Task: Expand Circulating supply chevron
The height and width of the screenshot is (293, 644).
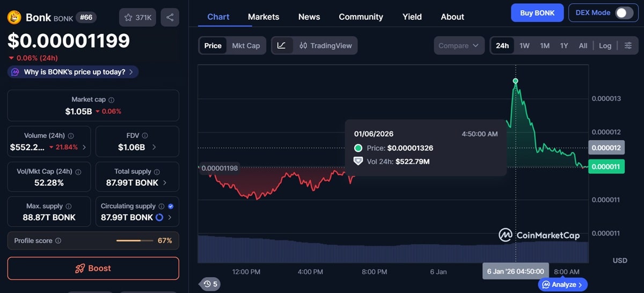Action: tap(170, 217)
